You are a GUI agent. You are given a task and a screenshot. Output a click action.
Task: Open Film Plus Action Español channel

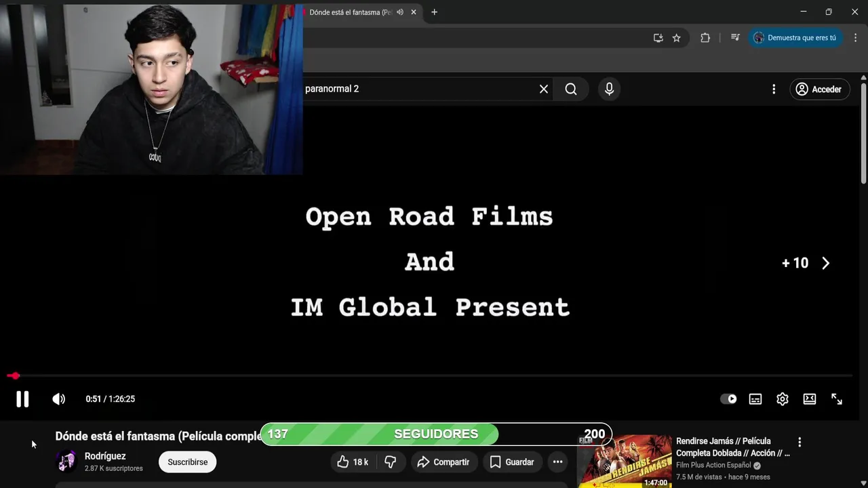[x=713, y=466]
